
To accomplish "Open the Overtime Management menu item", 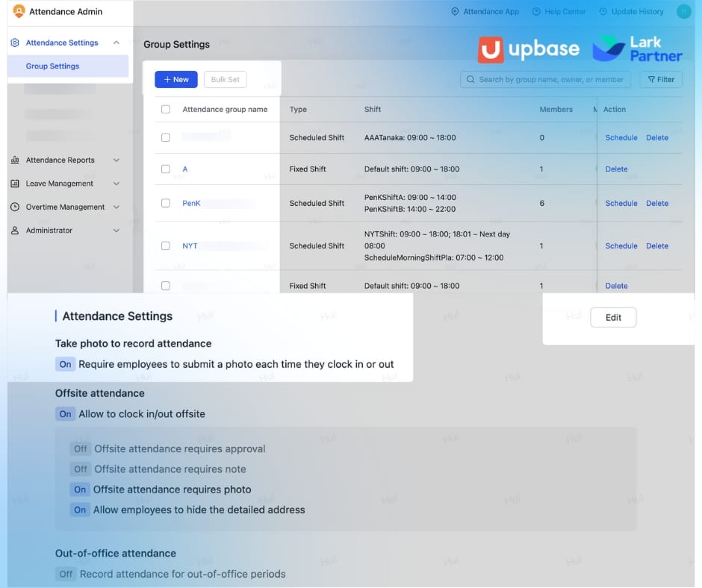I will tap(66, 207).
